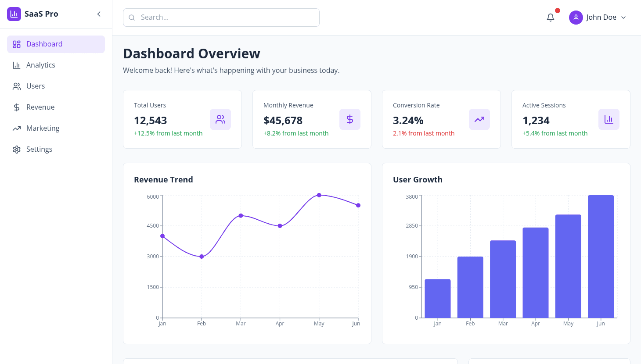This screenshot has height=364, width=641.
Task: Click the notification bell icon
Action: pyautogui.click(x=551, y=17)
